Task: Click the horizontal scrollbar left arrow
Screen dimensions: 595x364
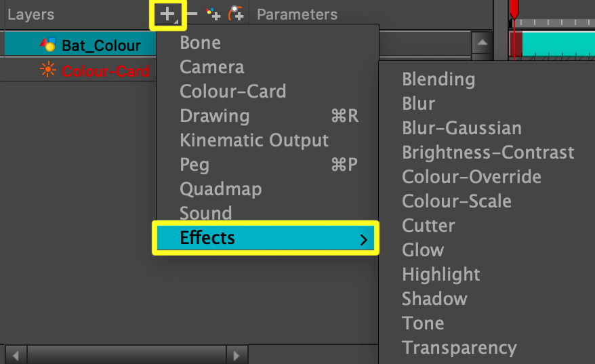Action: click(16, 355)
